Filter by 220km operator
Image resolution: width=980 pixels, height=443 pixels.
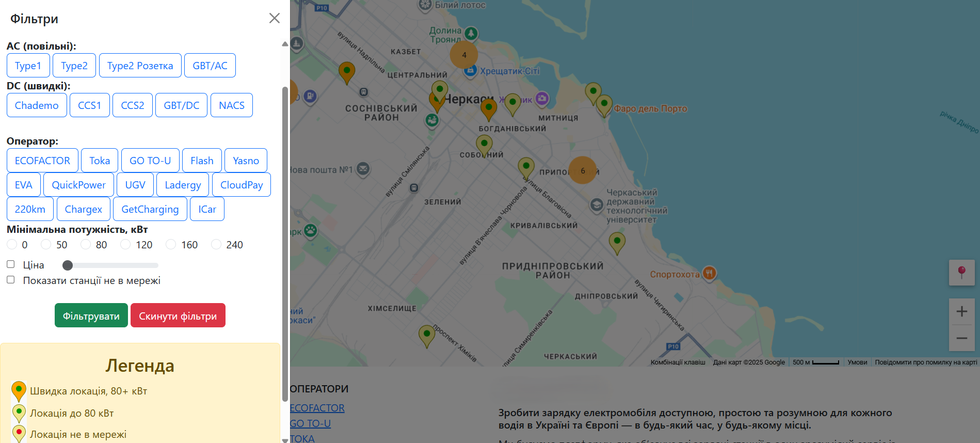[x=30, y=209]
